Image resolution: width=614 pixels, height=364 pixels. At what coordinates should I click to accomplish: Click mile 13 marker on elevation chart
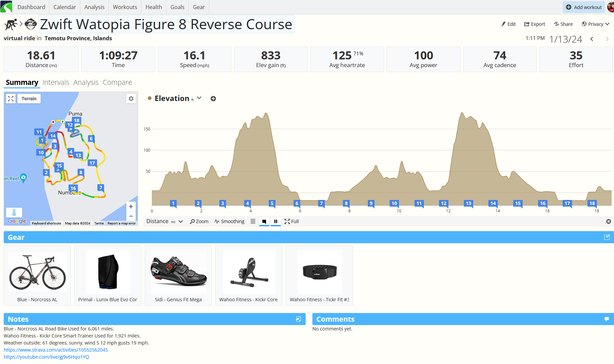coord(469,203)
